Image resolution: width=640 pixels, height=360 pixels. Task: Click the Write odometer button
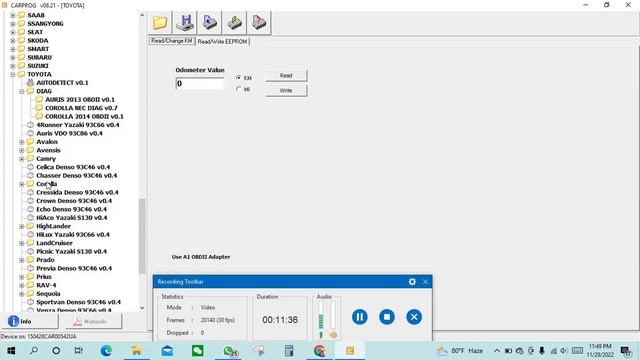(286, 90)
